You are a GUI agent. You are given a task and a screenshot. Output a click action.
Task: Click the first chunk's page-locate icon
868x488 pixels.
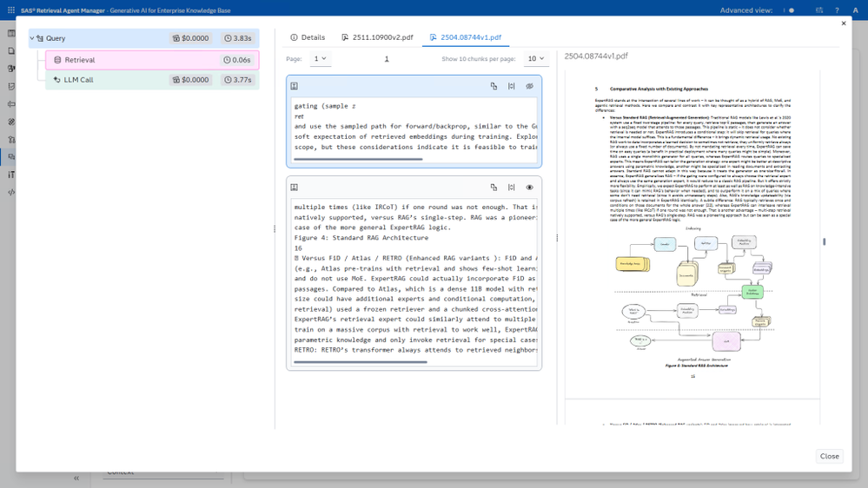click(295, 86)
